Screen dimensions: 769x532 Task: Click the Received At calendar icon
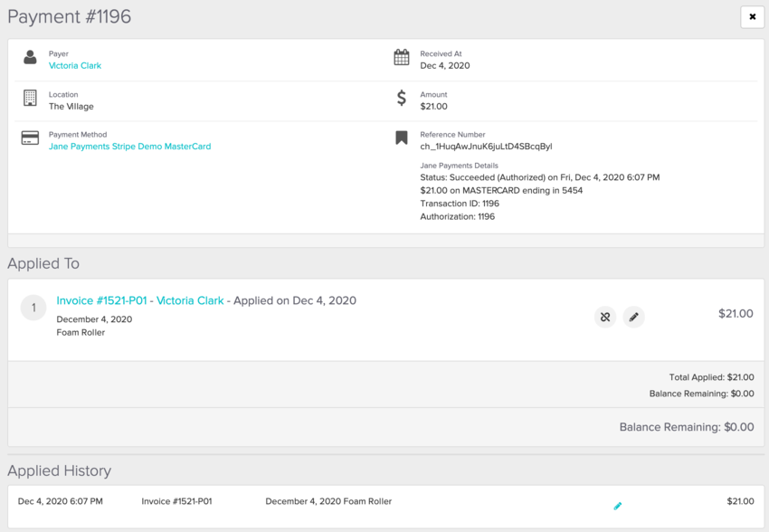(402, 58)
